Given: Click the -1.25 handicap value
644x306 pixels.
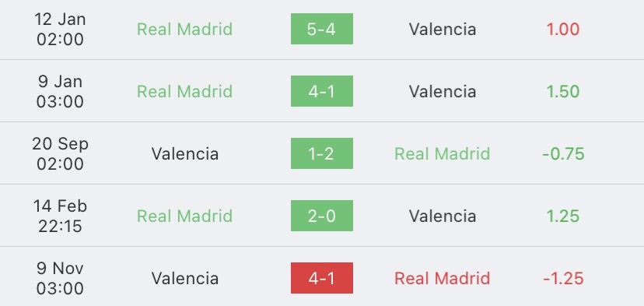Looking at the screenshot, I should (563, 279).
